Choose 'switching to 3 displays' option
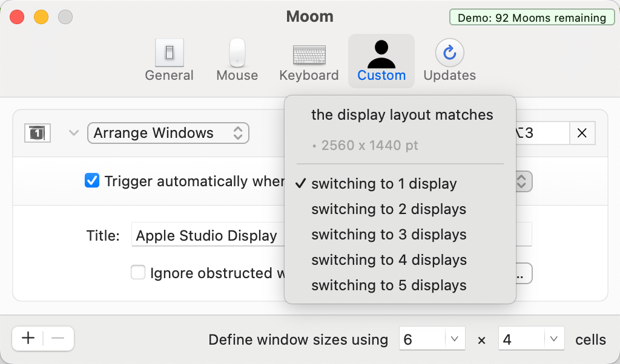 coord(400,234)
